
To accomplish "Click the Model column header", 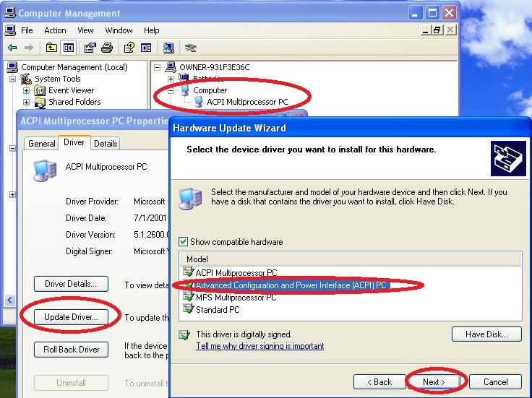I will click(350, 259).
